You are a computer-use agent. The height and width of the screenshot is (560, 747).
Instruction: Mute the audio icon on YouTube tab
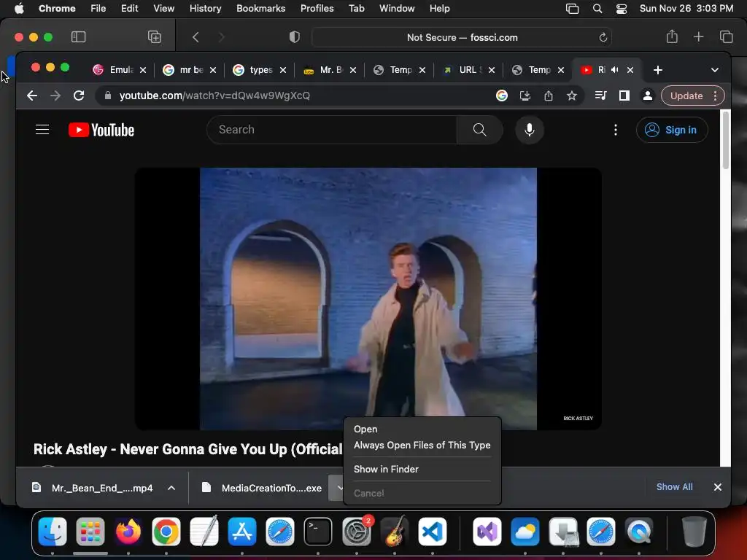click(x=614, y=70)
